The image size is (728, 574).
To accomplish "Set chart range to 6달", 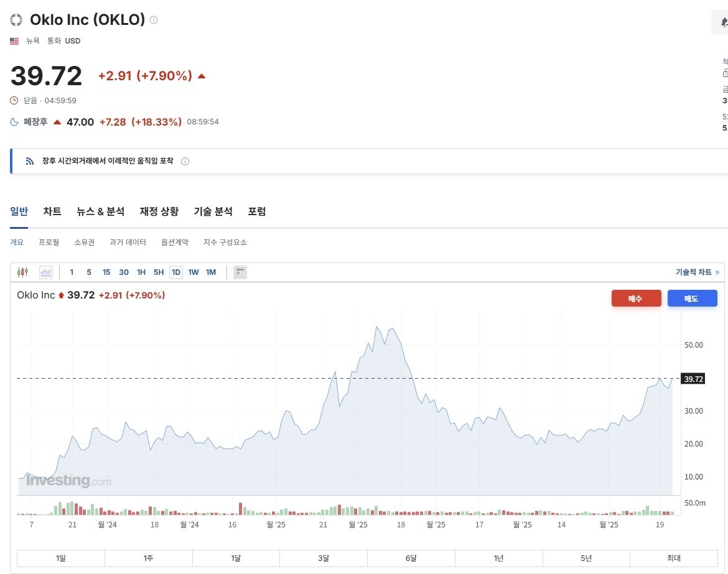I will click(x=411, y=558).
